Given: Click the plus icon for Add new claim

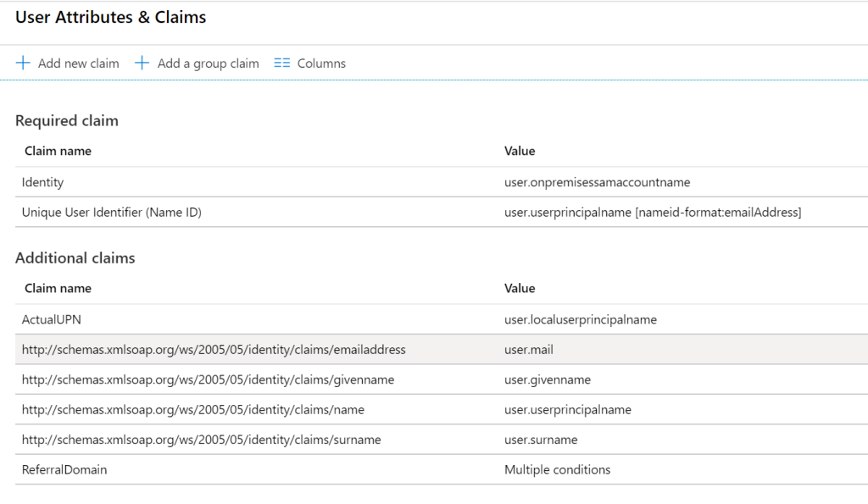Looking at the screenshot, I should [x=23, y=63].
